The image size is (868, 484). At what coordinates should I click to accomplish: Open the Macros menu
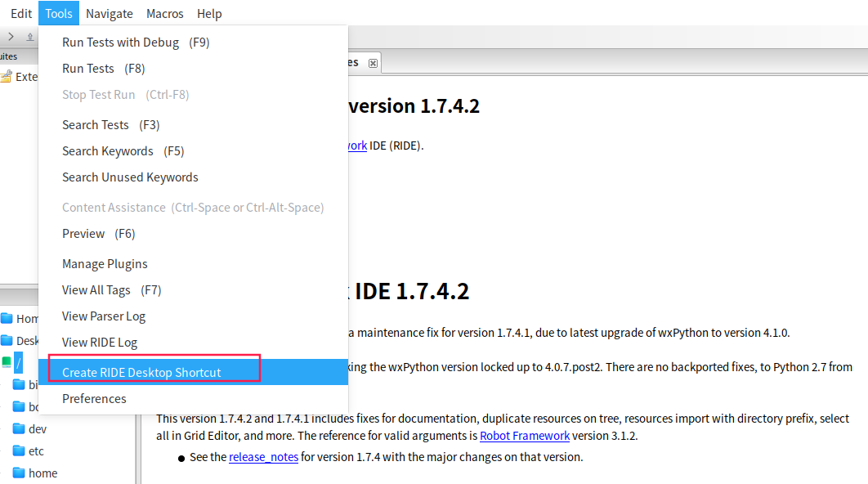tap(164, 13)
